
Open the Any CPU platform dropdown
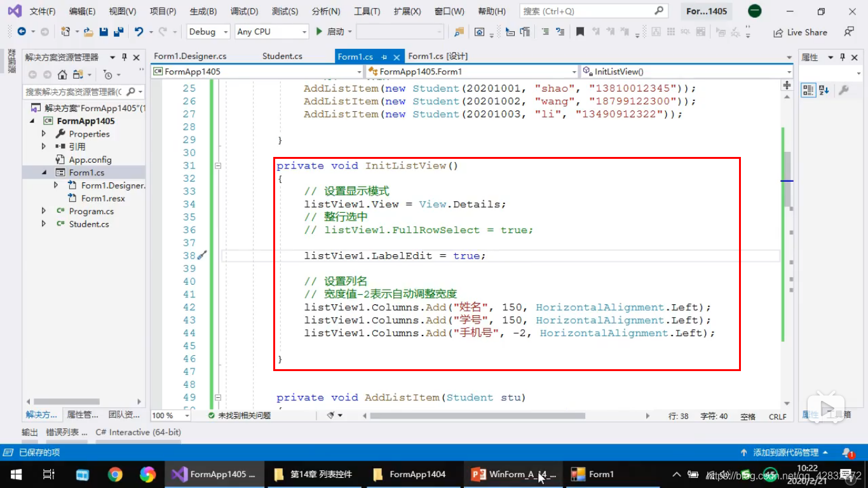tap(271, 32)
